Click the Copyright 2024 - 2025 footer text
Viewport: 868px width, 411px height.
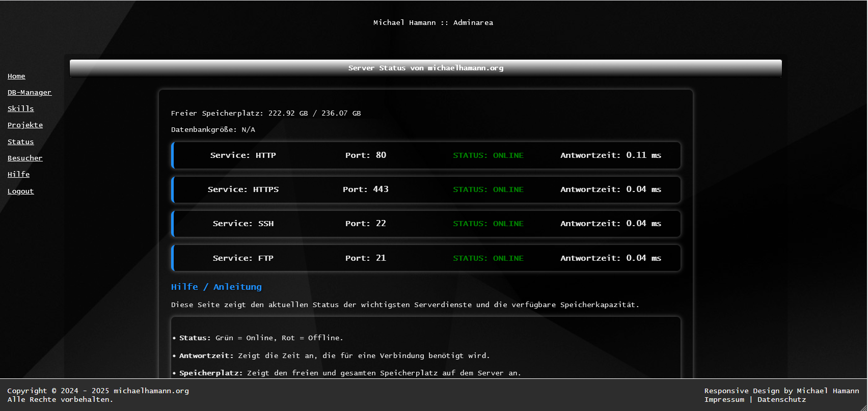(x=98, y=391)
